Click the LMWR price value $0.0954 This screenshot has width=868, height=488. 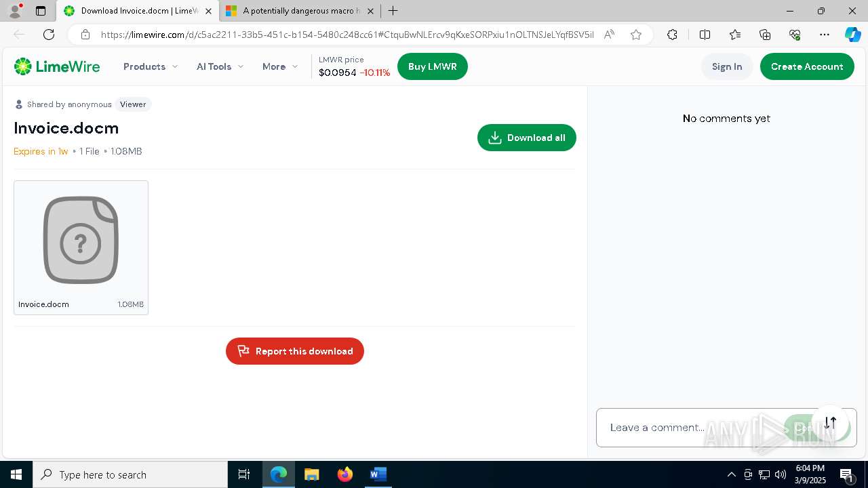click(338, 73)
